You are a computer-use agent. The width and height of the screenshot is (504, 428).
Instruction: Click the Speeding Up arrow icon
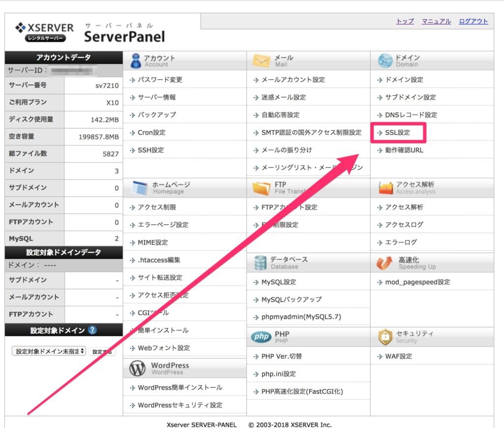[384, 263]
